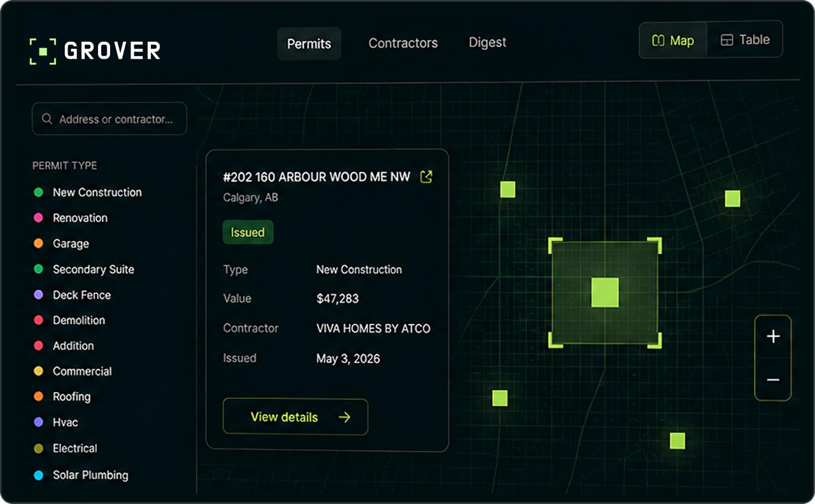The width and height of the screenshot is (815, 504).
Task: Click the top-left map permit marker
Action: point(507,189)
